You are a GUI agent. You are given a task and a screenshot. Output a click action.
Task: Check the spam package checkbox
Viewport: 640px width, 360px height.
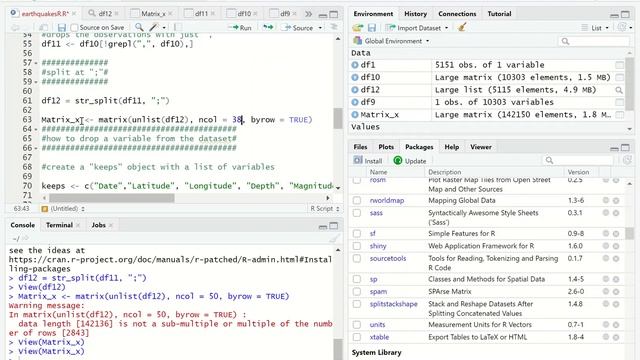point(357,292)
